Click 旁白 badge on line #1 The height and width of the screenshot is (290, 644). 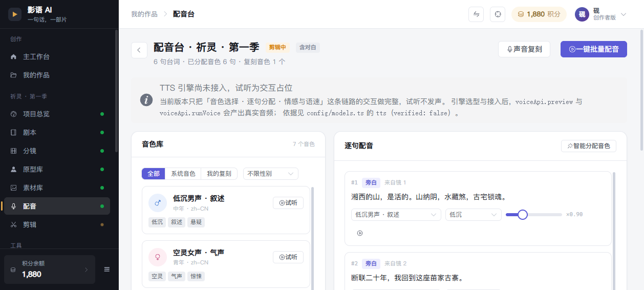[371, 182]
